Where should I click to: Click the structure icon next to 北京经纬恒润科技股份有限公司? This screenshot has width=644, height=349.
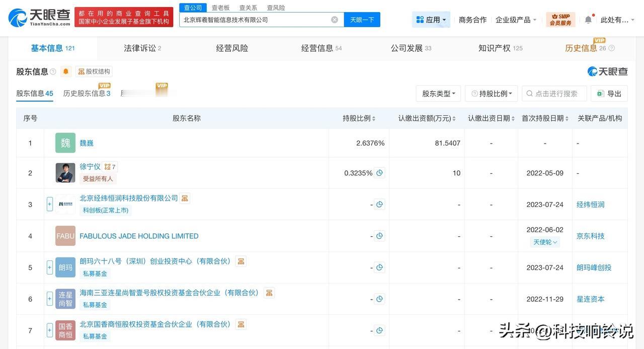pos(185,198)
